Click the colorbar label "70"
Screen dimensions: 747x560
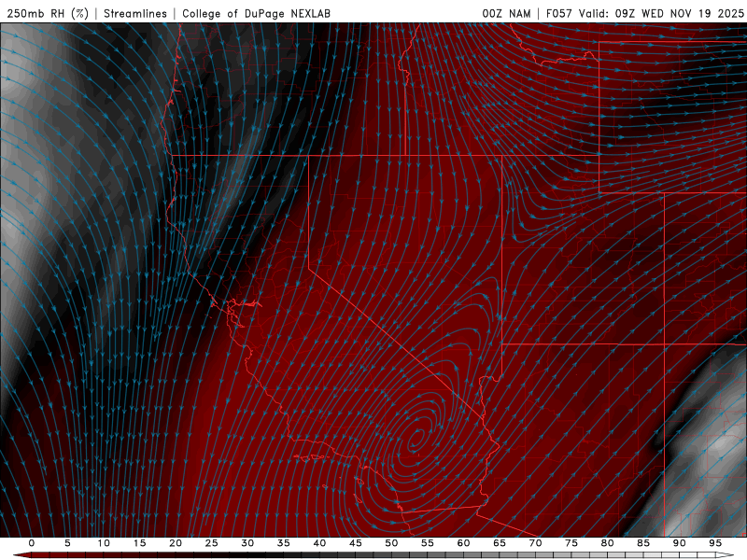[535, 543]
